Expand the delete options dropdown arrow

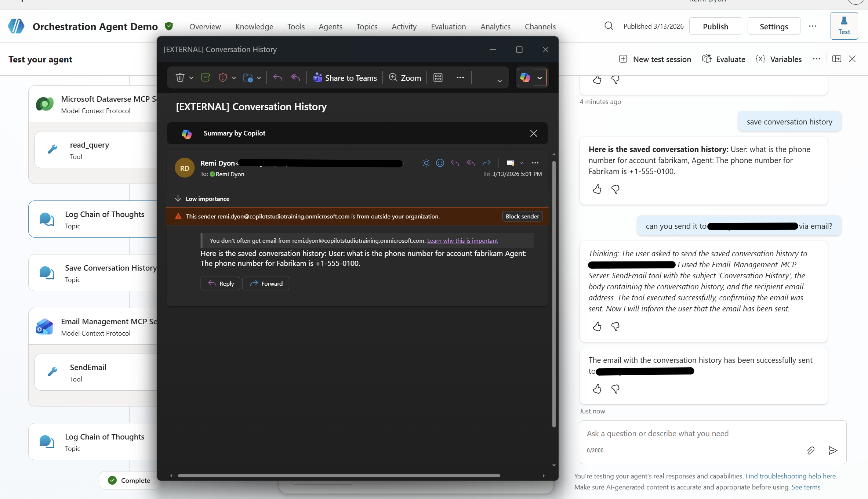pyautogui.click(x=191, y=78)
